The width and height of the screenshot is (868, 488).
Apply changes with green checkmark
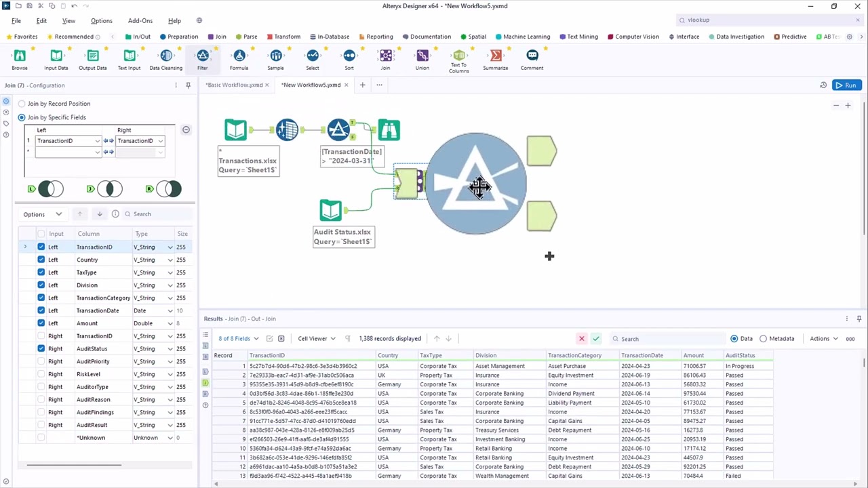596,338
